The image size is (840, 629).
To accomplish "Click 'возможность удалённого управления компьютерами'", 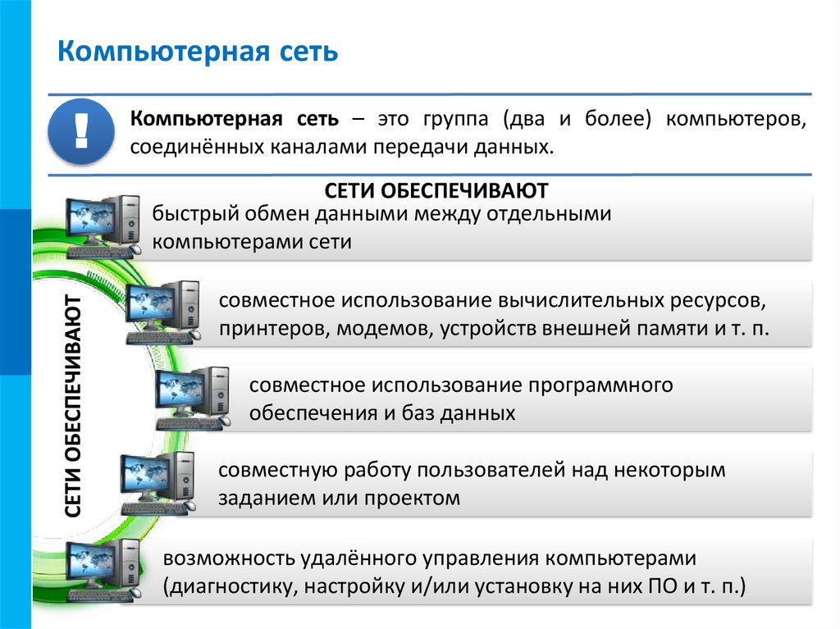I will click(430, 558).
